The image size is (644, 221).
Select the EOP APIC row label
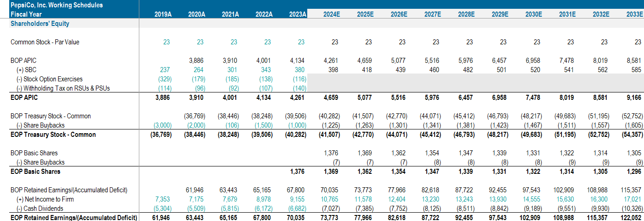24,98
